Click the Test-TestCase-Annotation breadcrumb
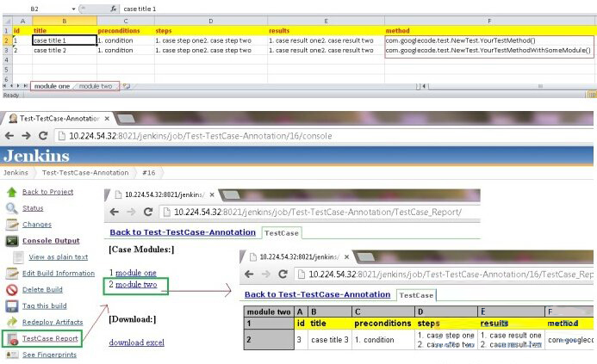The width and height of the screenshot is (597, 364). tap(85, 173)
